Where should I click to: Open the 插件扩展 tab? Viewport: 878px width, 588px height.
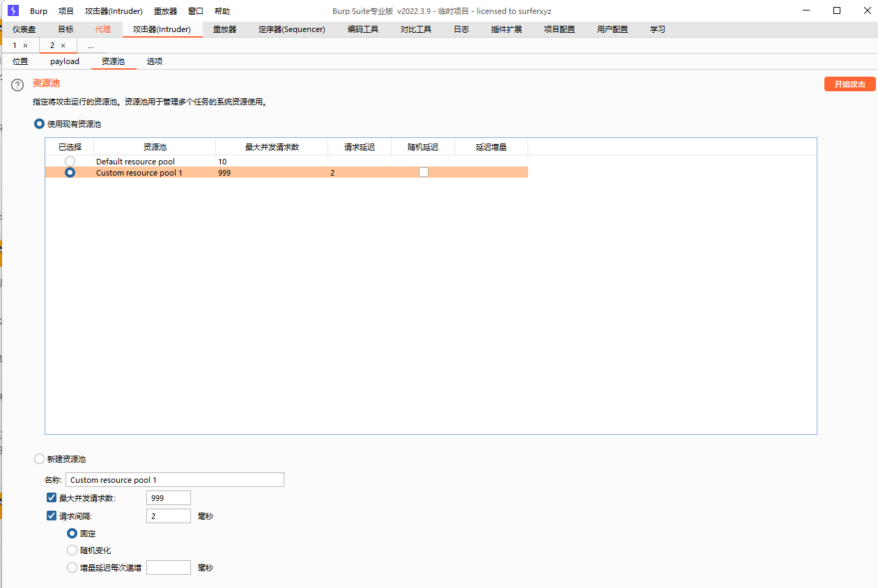(507, 29)
